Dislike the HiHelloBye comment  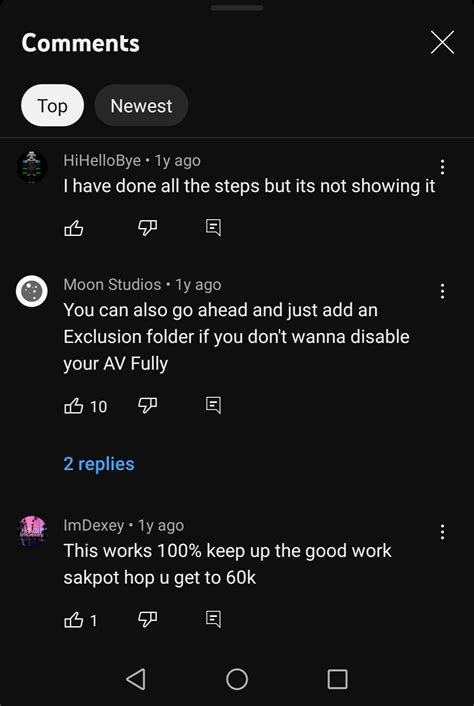(146, 228)
